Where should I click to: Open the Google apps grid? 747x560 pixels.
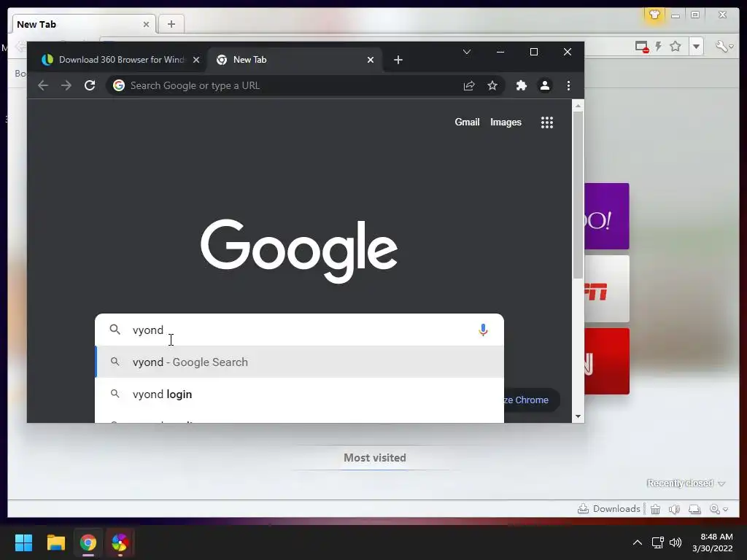[547, 122]
